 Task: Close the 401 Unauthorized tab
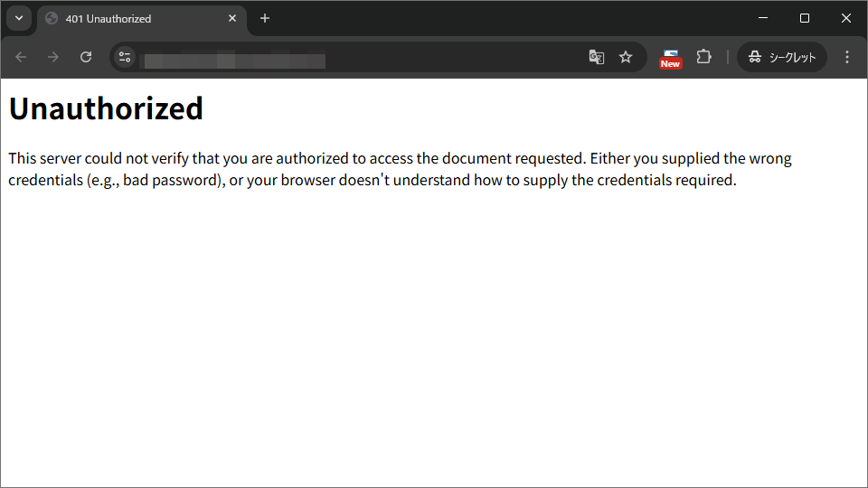(232, 18)
